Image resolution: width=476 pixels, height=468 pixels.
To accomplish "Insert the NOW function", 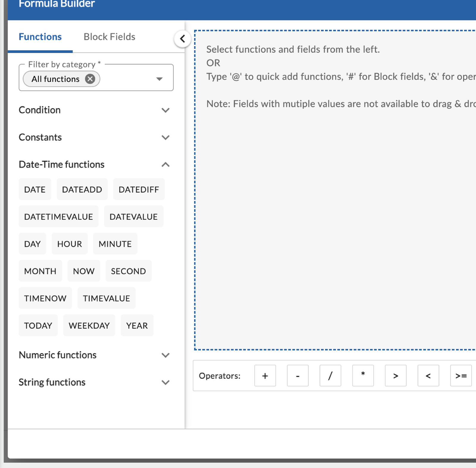I will coord(84,271).
